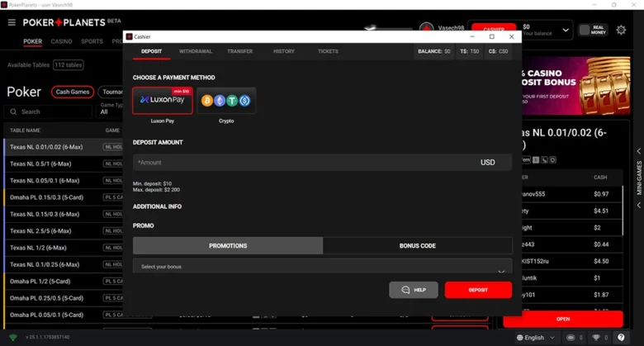This screenshot has width=644, height=346.
Task: Click the red Cashier button in header
Action: coord(494,28)
